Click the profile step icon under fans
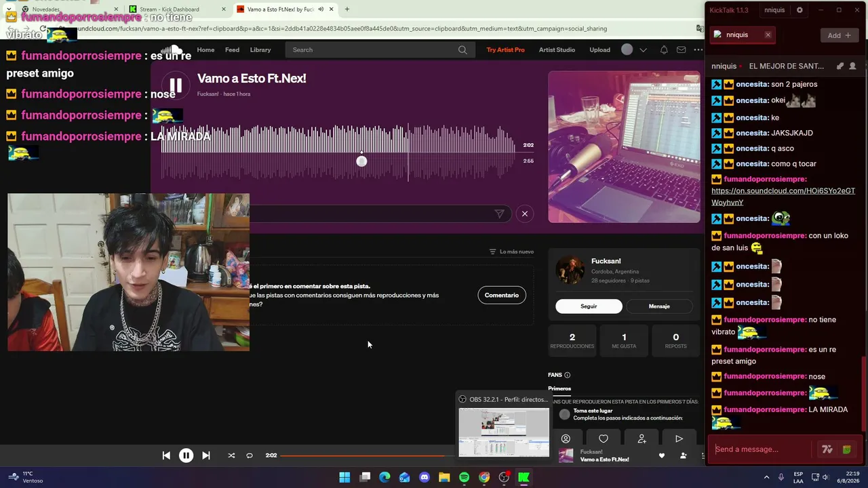The image size is (868, 488). [x=566, y=439]
